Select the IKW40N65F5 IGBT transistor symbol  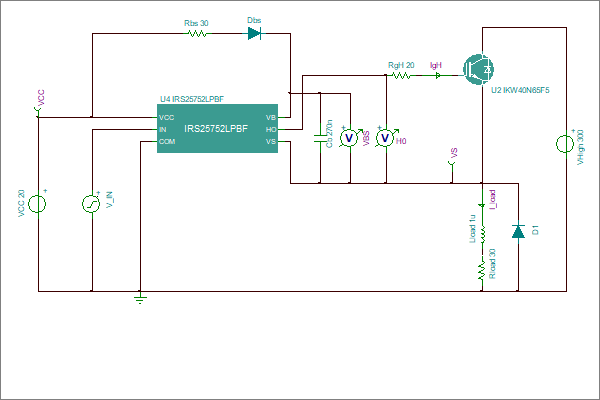coord(478,69)
